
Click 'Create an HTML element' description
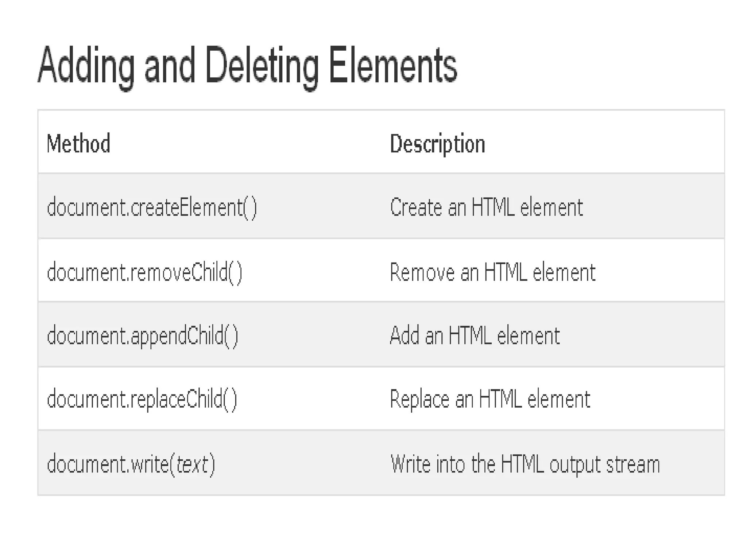coord(486,207)
